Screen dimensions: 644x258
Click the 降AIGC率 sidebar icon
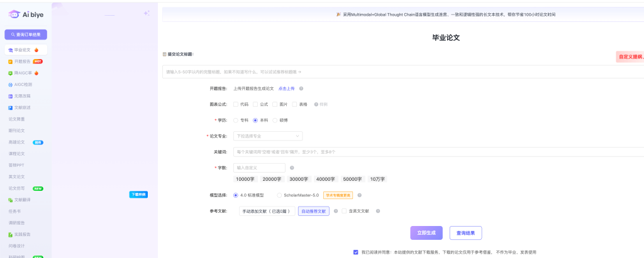[x=11, y=73]
